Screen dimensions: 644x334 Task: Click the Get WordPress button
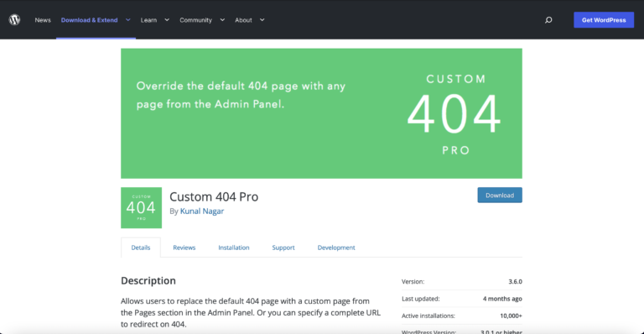pyautogui.click(x=604, y=19)
